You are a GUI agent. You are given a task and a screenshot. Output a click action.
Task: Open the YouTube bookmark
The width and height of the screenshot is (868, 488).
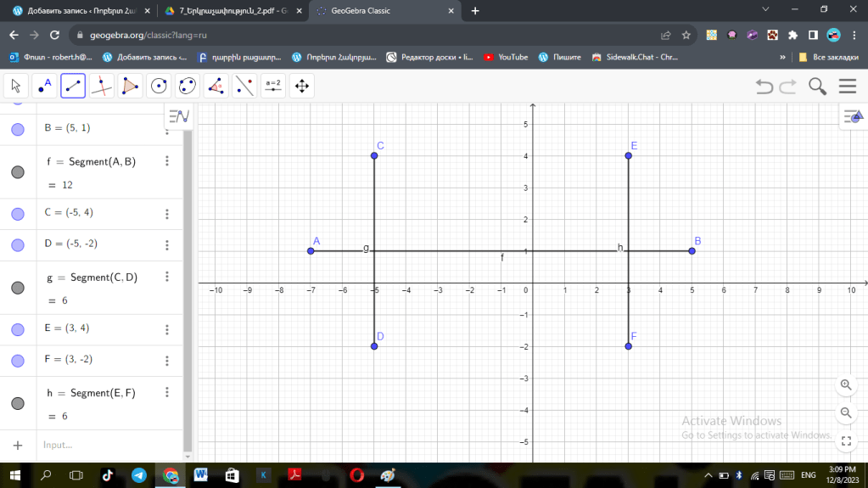pyautogui.click(x=506, y=57)
